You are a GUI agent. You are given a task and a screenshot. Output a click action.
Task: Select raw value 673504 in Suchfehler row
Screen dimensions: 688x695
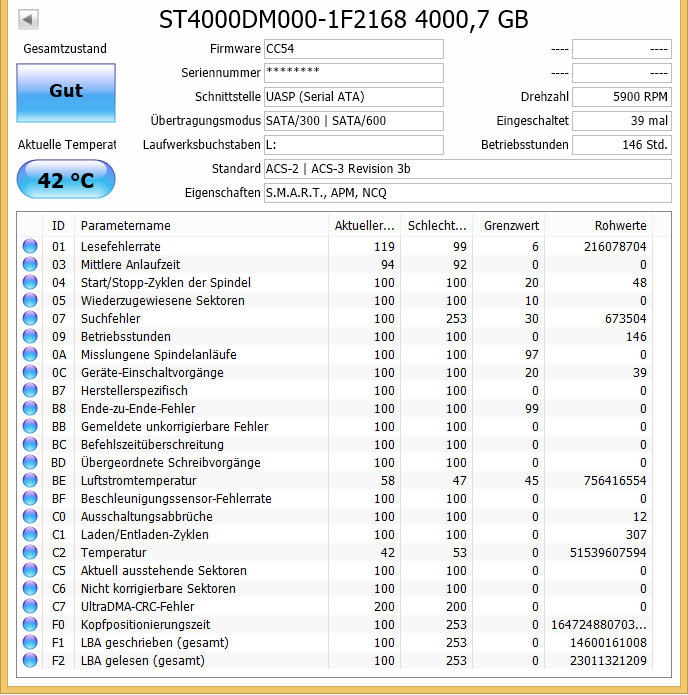click(x=625, y=318)
